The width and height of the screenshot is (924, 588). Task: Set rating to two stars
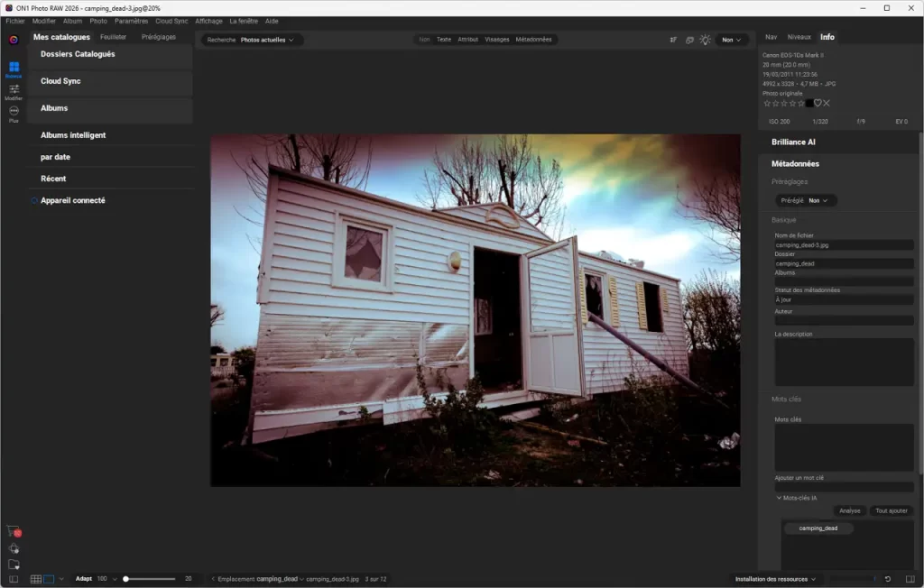point(775,103)
